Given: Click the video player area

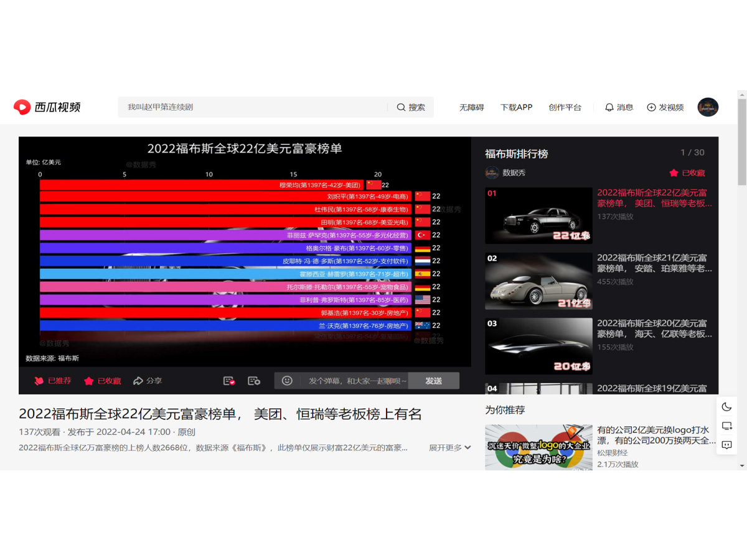Looking at the screenshot, I should 245,252.
